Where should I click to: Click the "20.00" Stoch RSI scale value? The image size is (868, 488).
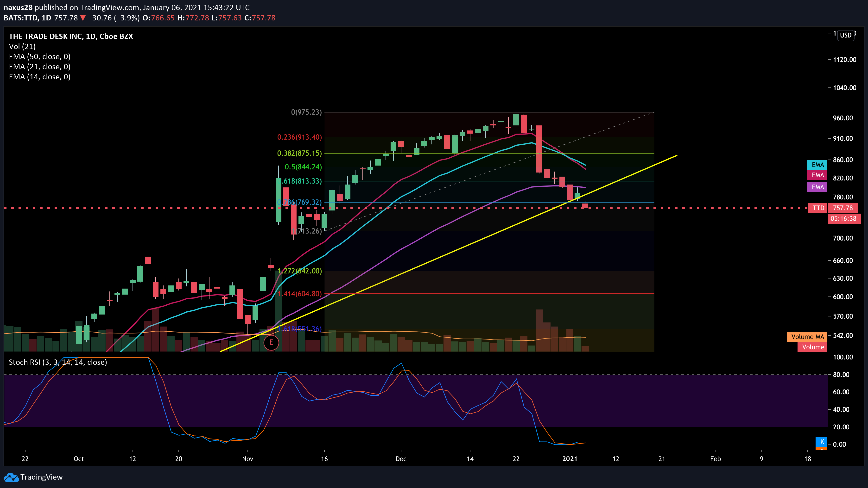[x=841, y=427]
